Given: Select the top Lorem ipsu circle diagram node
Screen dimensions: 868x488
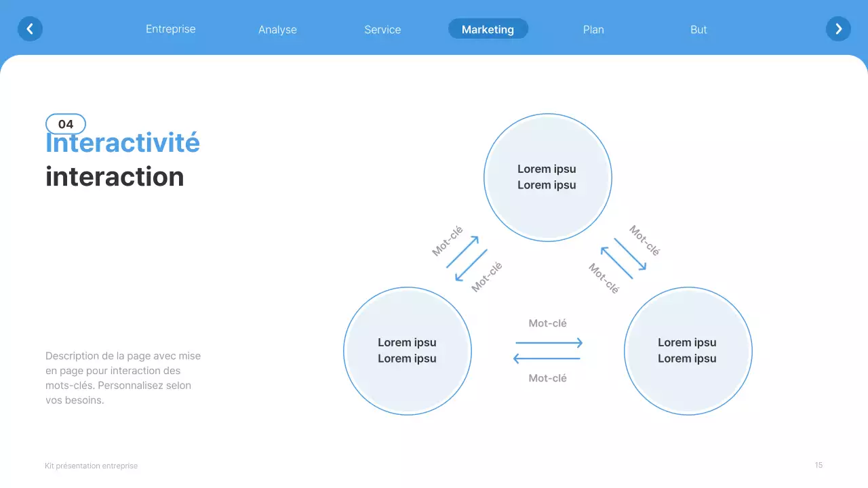Looking at the screenshot, I should (548, 177).
